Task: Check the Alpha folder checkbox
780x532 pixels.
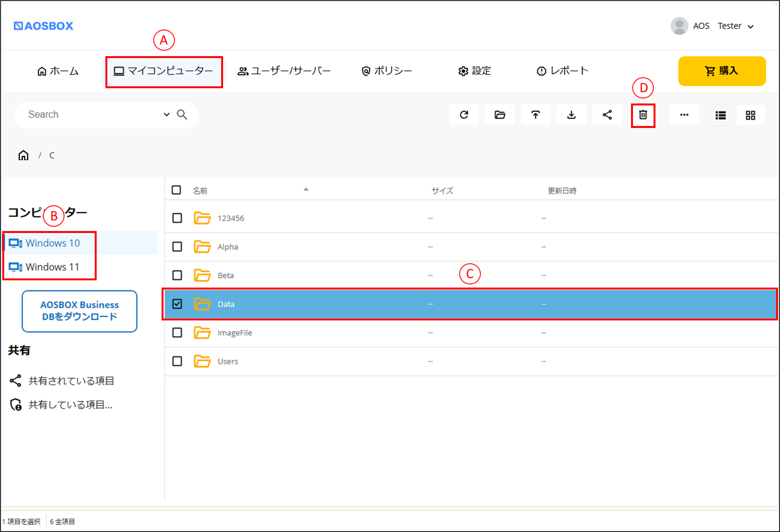Action: 177,247
